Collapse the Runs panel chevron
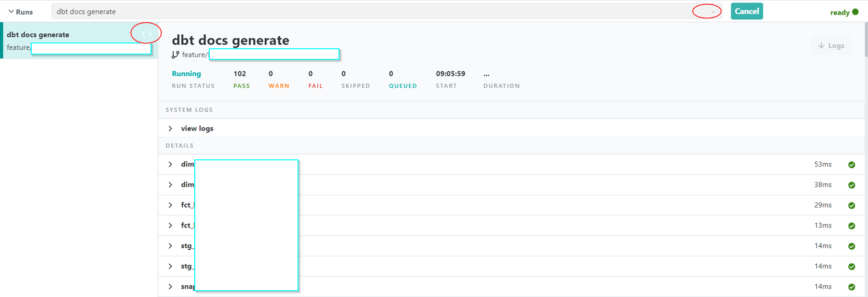This screenshot has width=868, height=297. coord(11,12)
